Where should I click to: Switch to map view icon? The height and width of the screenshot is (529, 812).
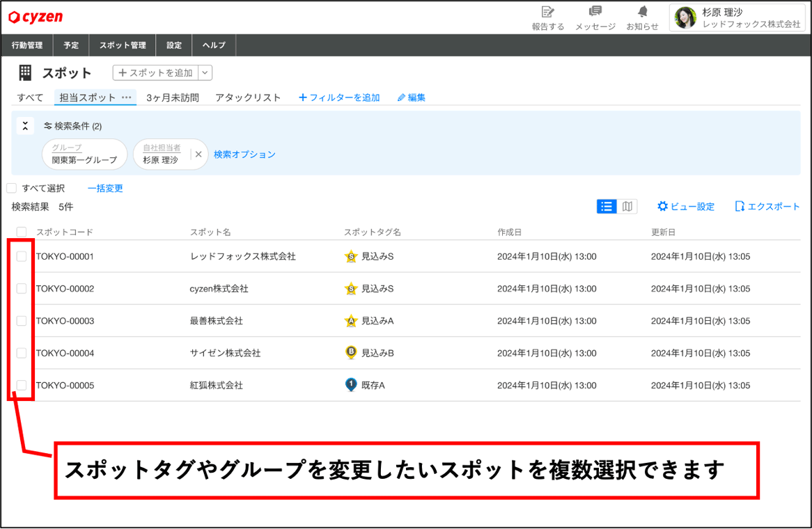click(626, 206)
